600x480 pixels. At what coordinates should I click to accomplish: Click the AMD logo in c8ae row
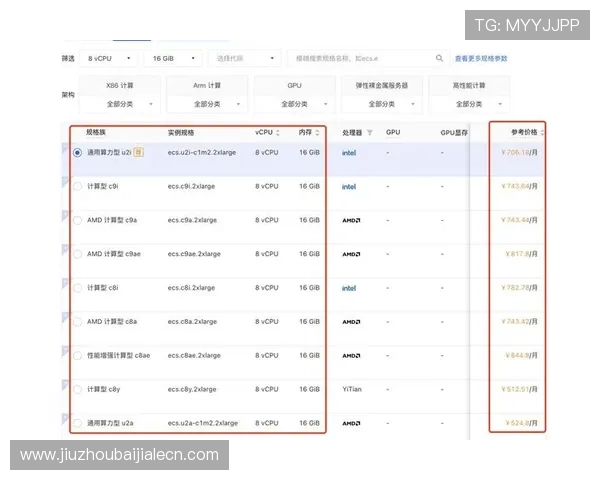(351, 356)
